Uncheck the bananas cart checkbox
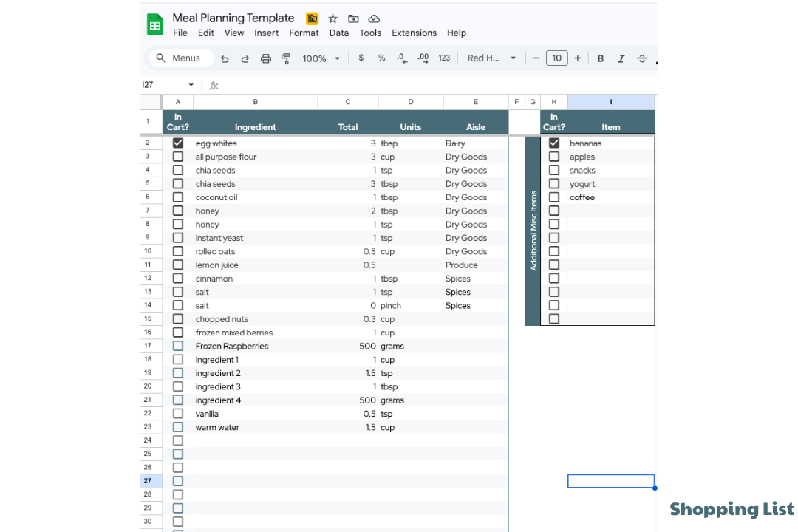The width and height of the screenshot is (798, 532). tap(554, 143)
